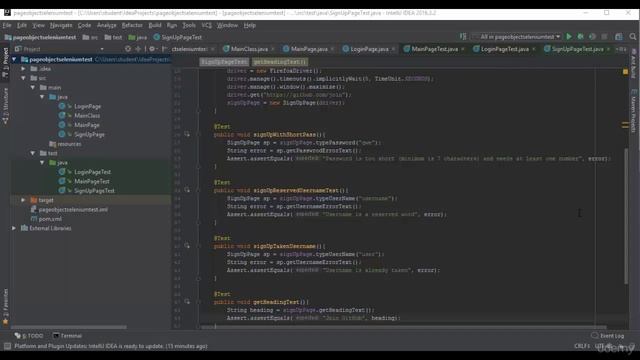This screenshot has width=640, height=360.
Task: Click run gutter icon beside signUpWithShortPass
Action: tap(187, 134)
